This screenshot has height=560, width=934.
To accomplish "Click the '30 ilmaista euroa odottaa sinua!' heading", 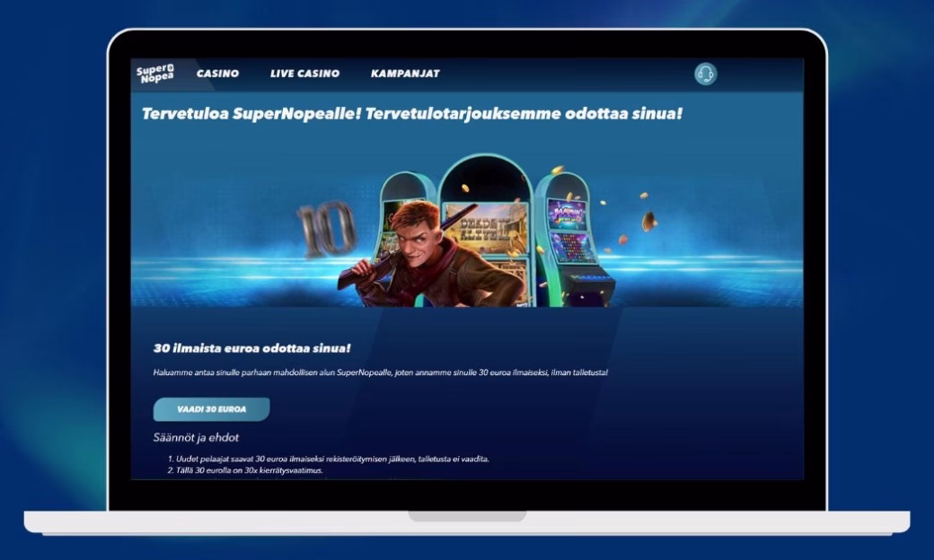I will (x=252, y=348).
